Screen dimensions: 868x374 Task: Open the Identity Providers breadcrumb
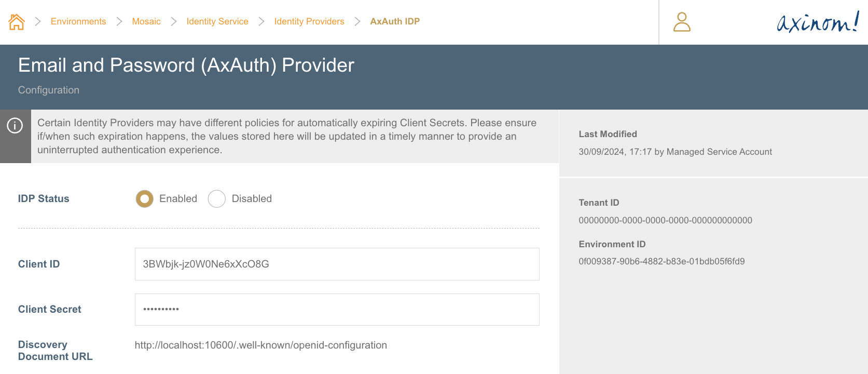tap(309, 21)
